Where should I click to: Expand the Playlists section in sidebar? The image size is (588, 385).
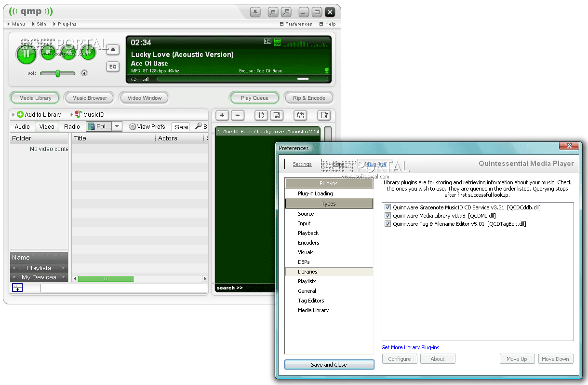click(39, 268)
